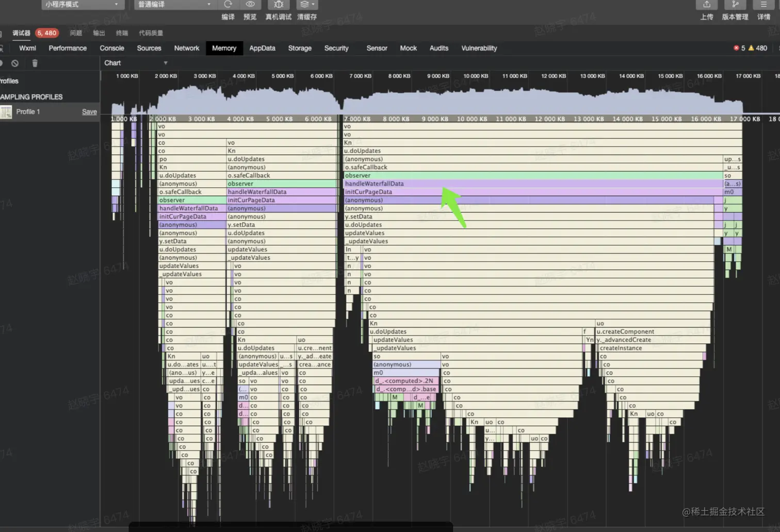Viewport: 780px width, 532px height.
Task: Click the SAMPLING PROFILES heading
Action: pos(31,97)
